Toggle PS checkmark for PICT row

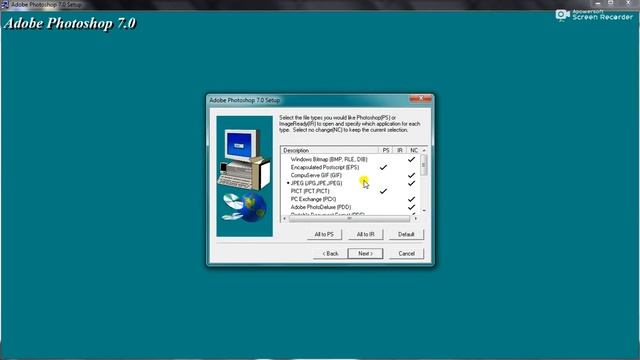click(383, 191)
